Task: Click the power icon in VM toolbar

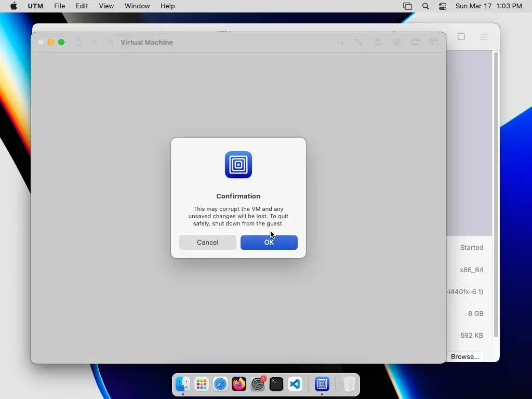Action: (x=79, y=42)
